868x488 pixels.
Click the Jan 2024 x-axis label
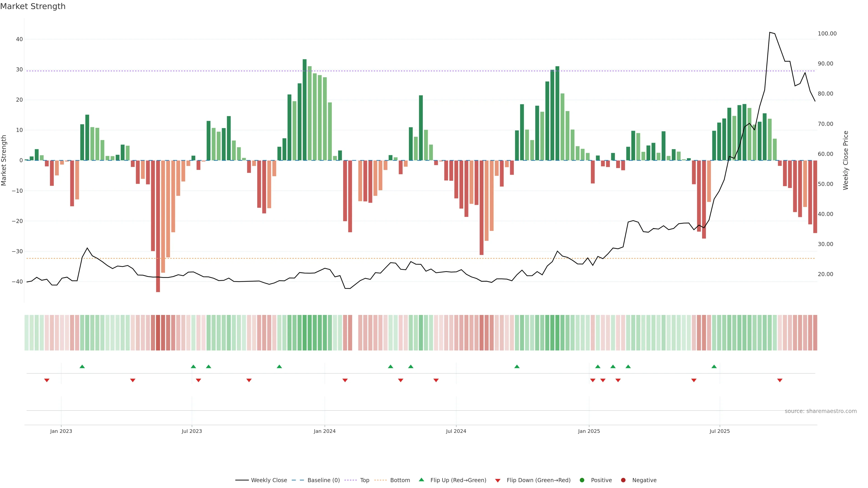[325, 431]
